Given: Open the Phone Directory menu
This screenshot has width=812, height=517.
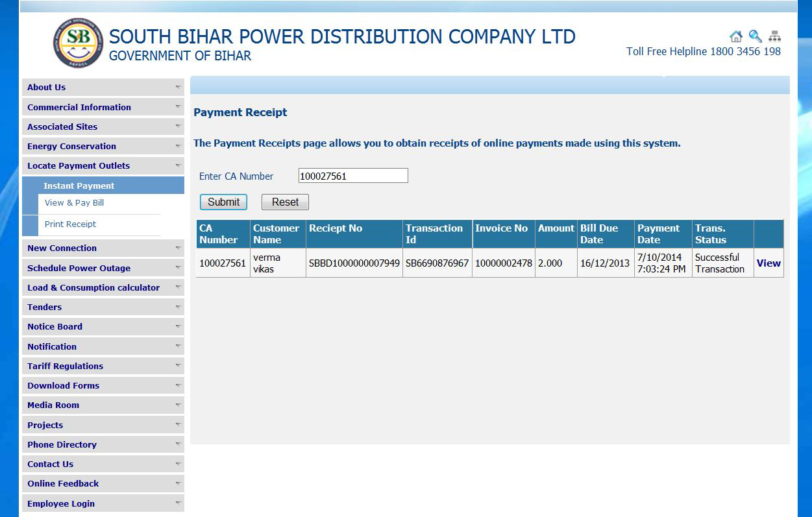Looking at the screenshot, I should tap(177, 444).
